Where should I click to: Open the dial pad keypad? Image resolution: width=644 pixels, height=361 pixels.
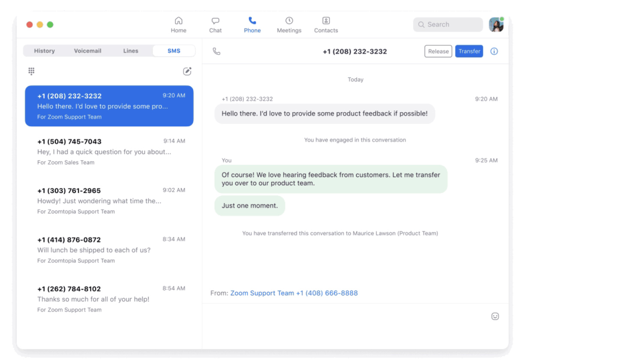pos(31,71)
